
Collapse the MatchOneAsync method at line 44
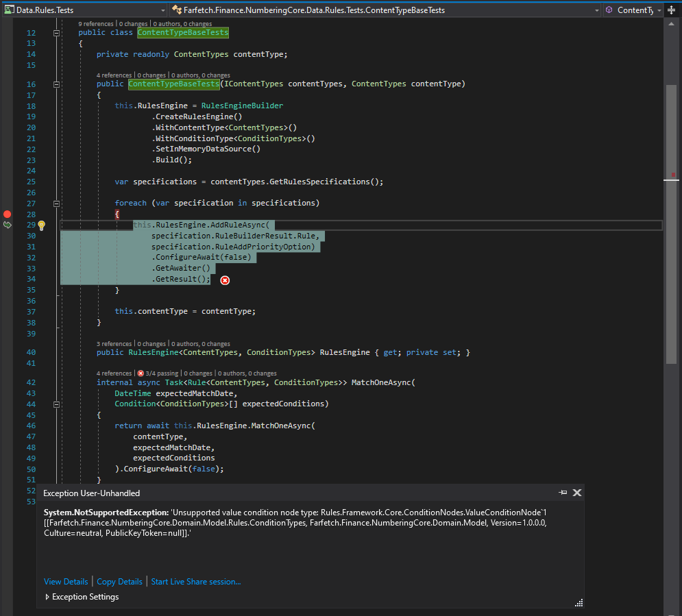56,404
